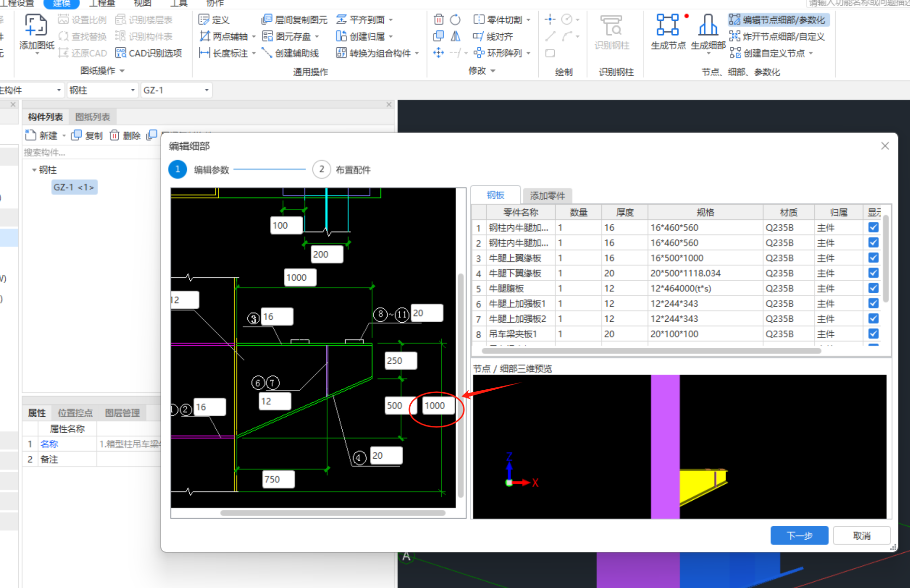
Task: Click 创建归属 tool
Action: (x=361, y=37)
